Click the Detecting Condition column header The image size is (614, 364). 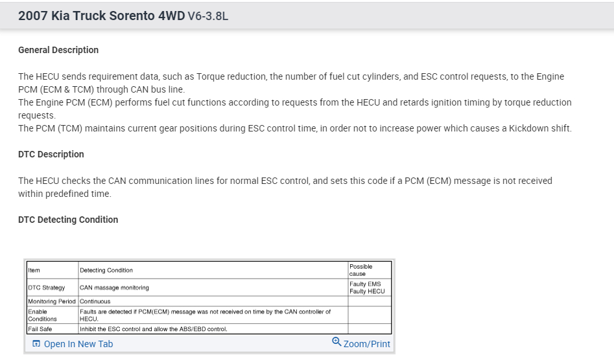(x=106, y=270)
